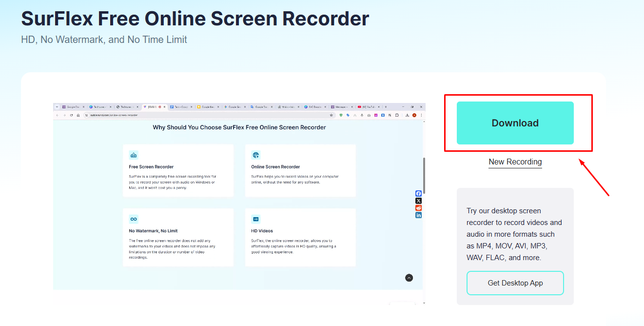Click the Download button

pos(515,123)
